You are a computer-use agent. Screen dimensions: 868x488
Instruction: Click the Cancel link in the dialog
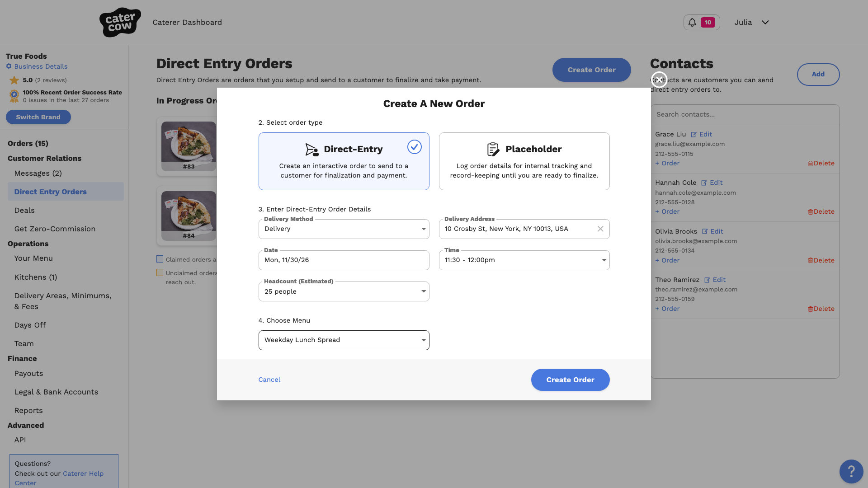[x=269, y=380]
